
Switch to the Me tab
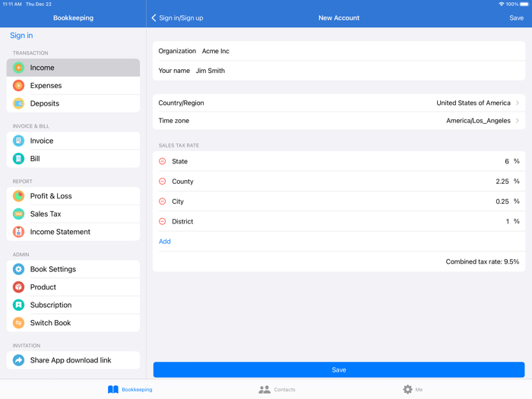(413, 389)
